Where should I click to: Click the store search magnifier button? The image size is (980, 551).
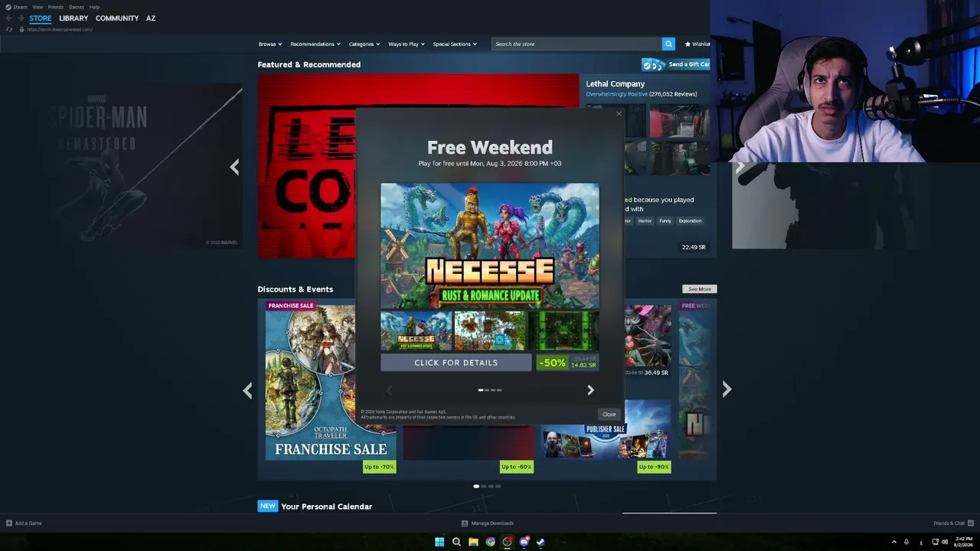click(668, 44)
